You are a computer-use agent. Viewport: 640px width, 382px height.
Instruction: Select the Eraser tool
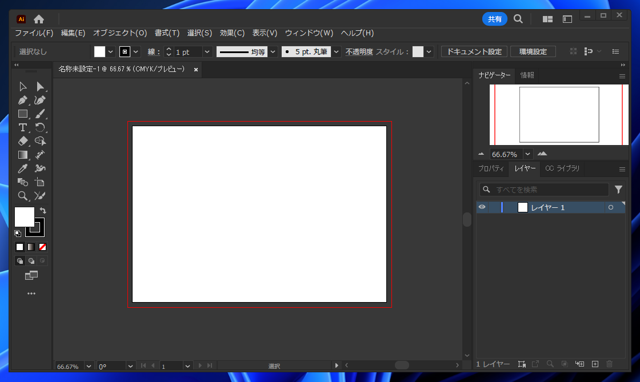[x=22, y=141]
